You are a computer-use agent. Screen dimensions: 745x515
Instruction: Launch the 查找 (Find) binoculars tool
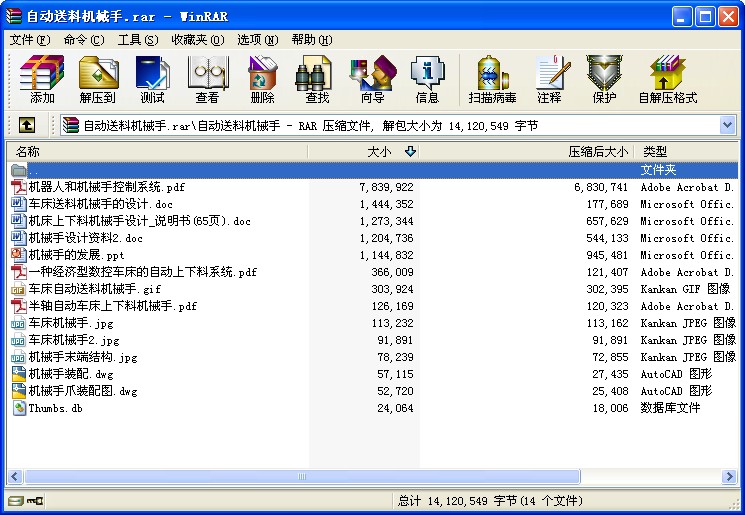coord(317,79)
